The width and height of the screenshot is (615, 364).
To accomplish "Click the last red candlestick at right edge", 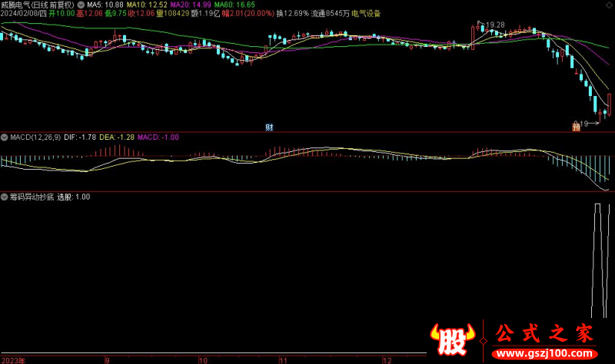I will (x=610, y=104).
